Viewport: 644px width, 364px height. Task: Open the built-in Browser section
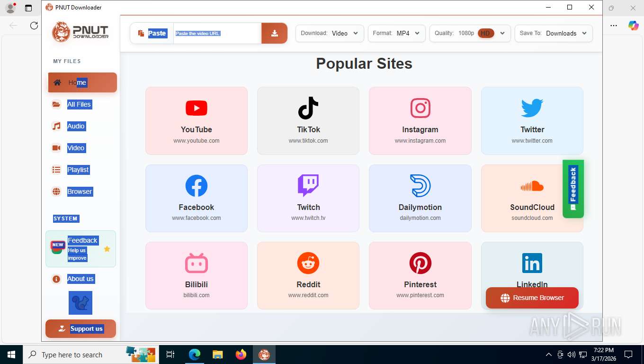coord(80,191)
